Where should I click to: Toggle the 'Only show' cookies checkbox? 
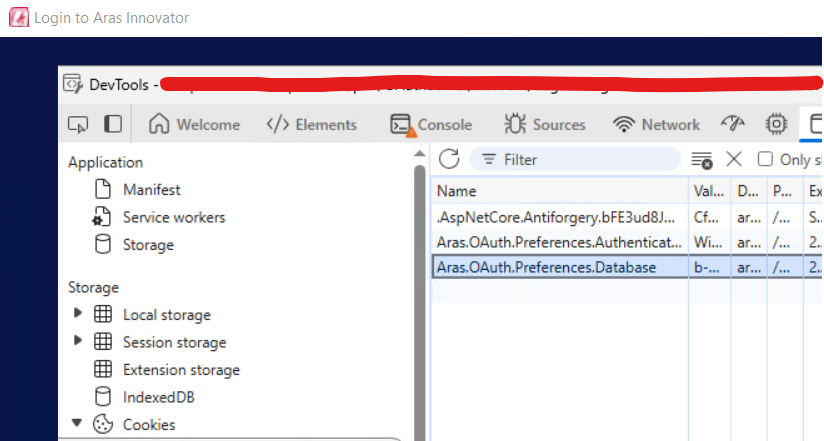(x=765, y=159)
